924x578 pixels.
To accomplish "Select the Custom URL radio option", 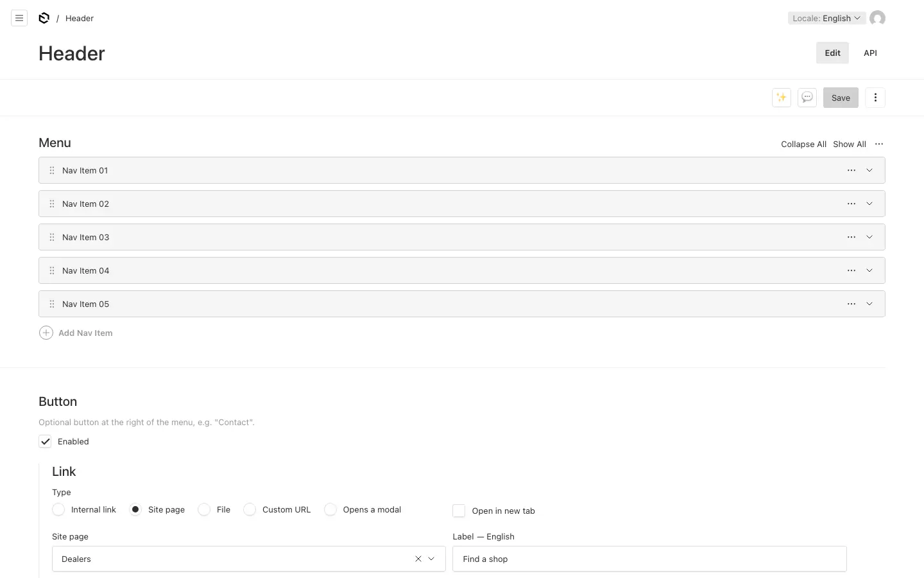I will 250,509.
